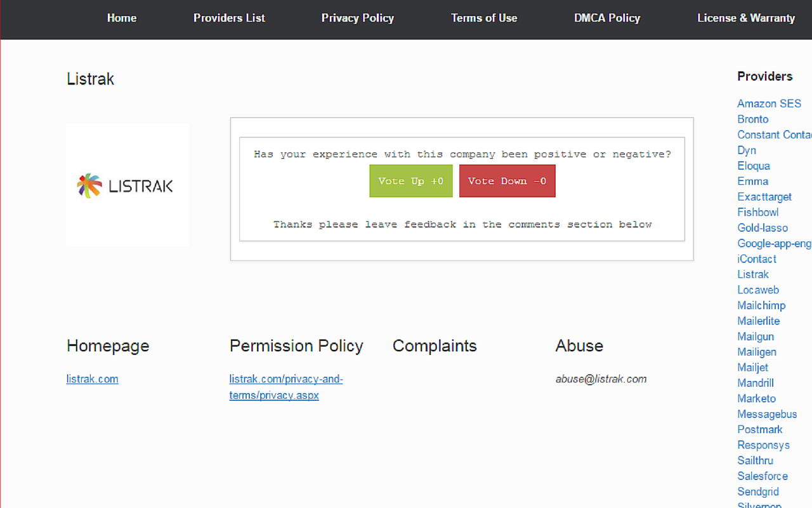
Task: Open the listrak.com homepage link
Action: click(x=93, y=379)
